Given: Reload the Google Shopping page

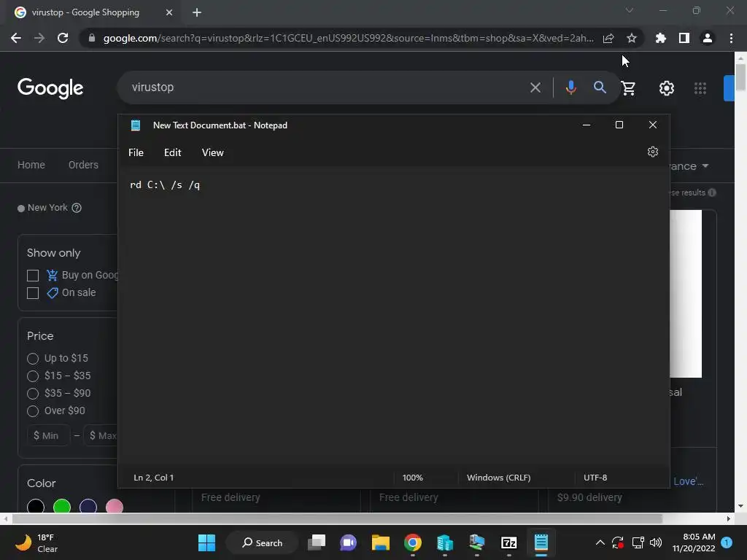Looking at the screenshot, I should coord(63,38).
